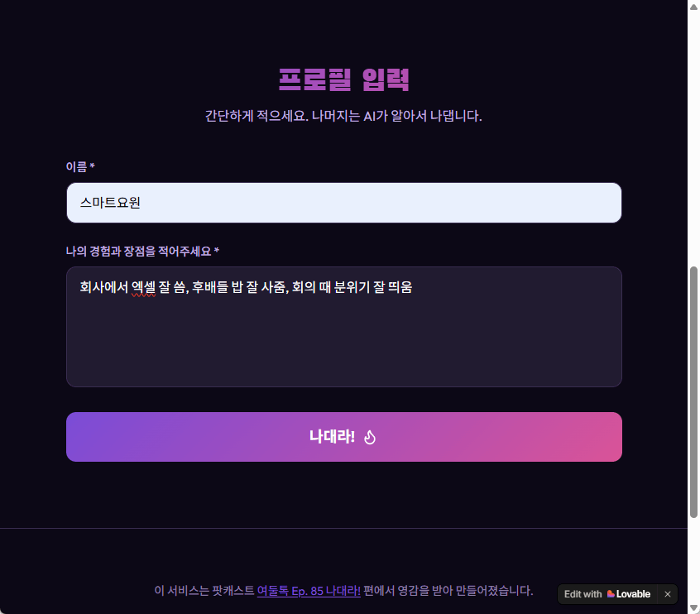
Task: Open the 여둘톡 Ep. 85 나대라! link
Action: 308,591
